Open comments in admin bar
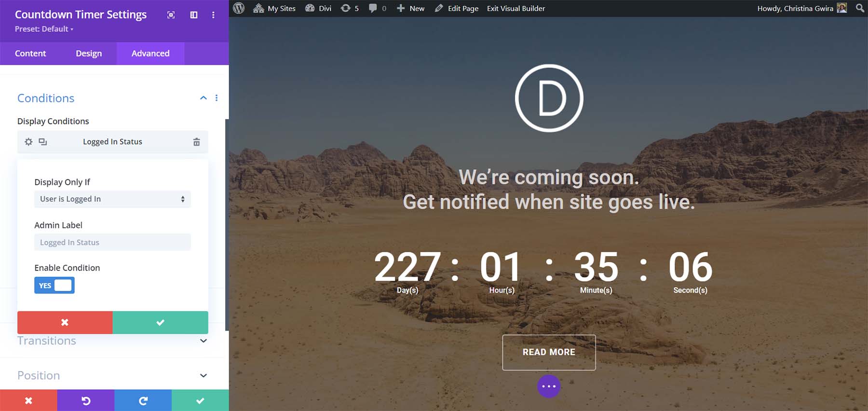The height and width of the screenshot is (411, 868). click(x=378, y=8)
